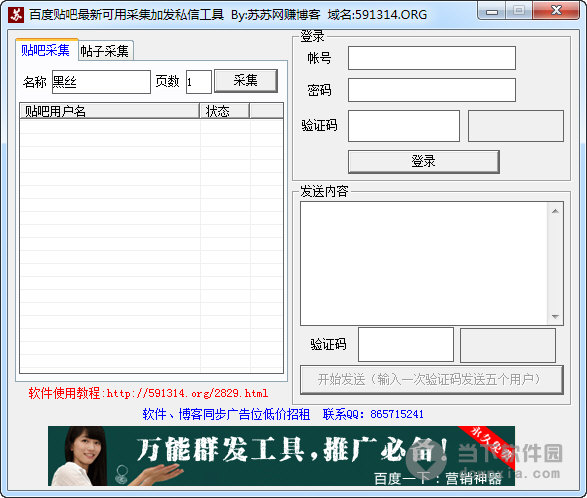The image size is (587, 498).
Task: Click the send 验证码 input field
Action: pyautogui.click(x=406, y=344)
